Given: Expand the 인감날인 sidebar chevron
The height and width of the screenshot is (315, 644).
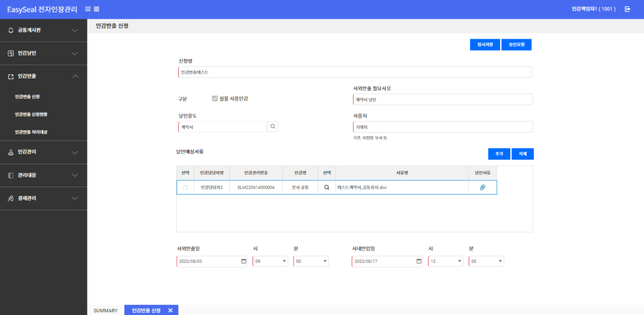Looking at the screenshot, I should pyautogui.click(x=75, y=54).
